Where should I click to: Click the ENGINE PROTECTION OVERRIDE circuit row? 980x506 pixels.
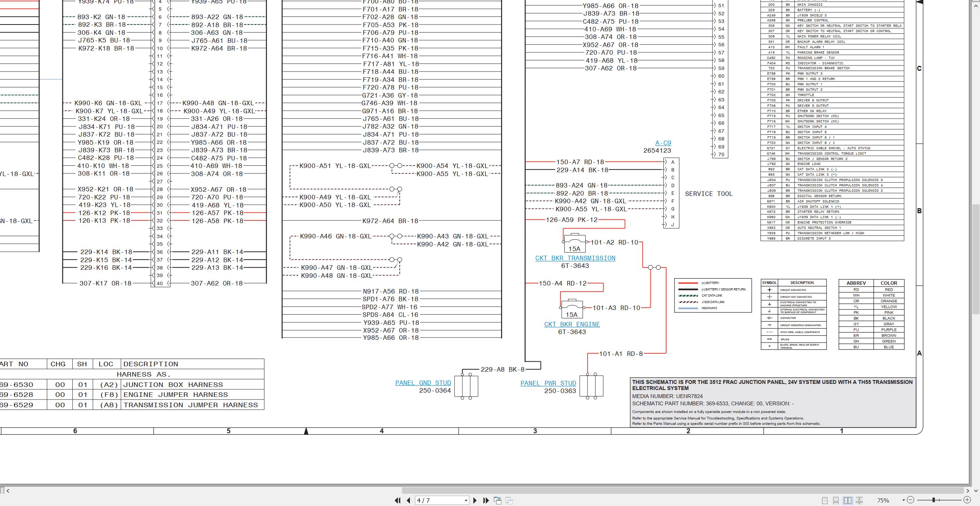point(832,222)
